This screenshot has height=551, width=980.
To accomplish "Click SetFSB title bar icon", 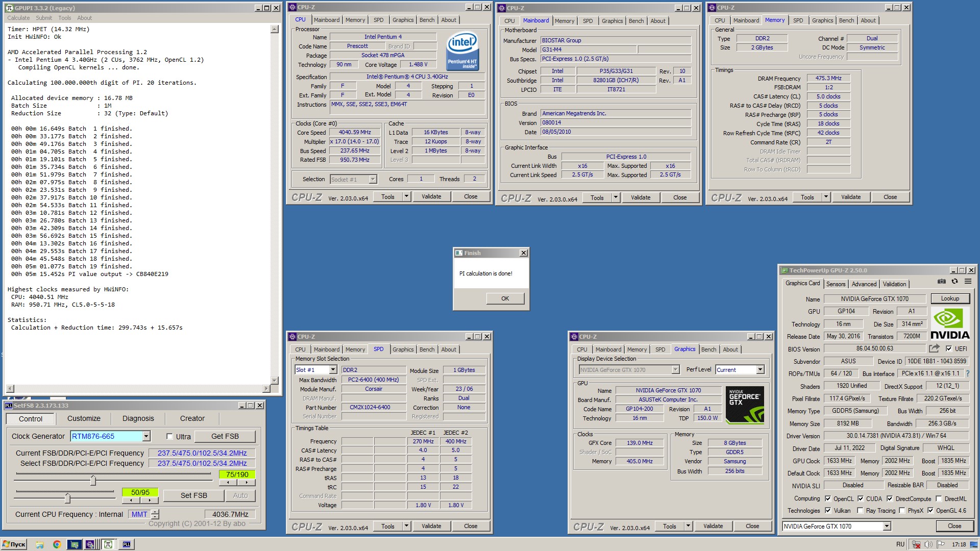I will pyautogui.click(x=9, y=406).
